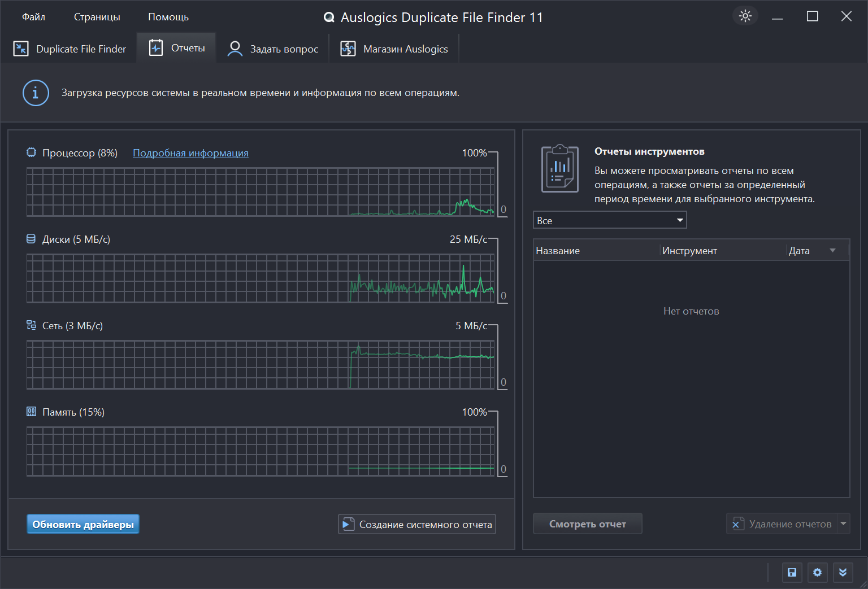Open the Все filter dropdown

(x=609, y=220)
